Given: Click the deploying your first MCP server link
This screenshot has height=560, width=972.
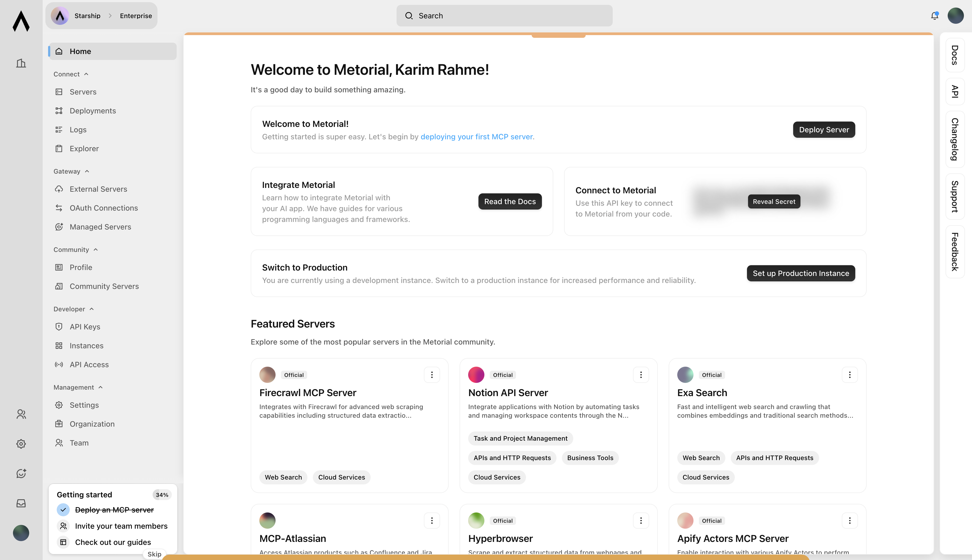Looking at the screenshot, I should pos(477,137).
